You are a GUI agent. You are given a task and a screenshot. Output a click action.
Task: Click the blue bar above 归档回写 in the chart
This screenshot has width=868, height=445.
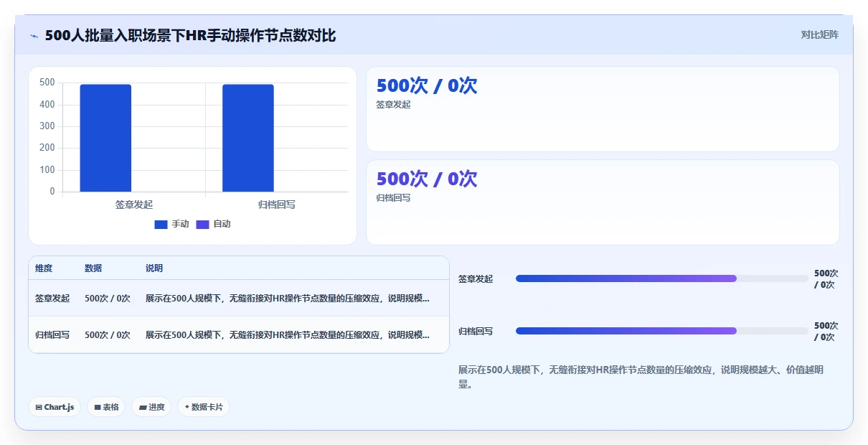(248, 138)
